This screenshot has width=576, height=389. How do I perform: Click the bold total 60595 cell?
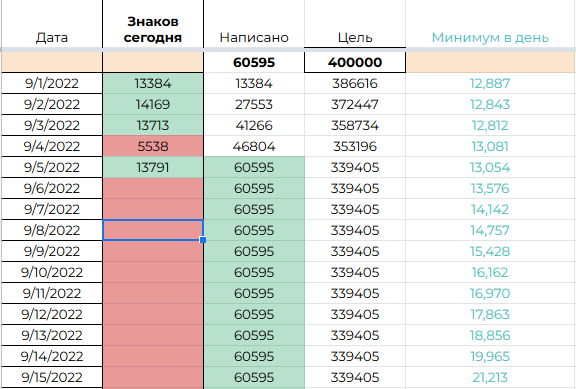point(254,62)
